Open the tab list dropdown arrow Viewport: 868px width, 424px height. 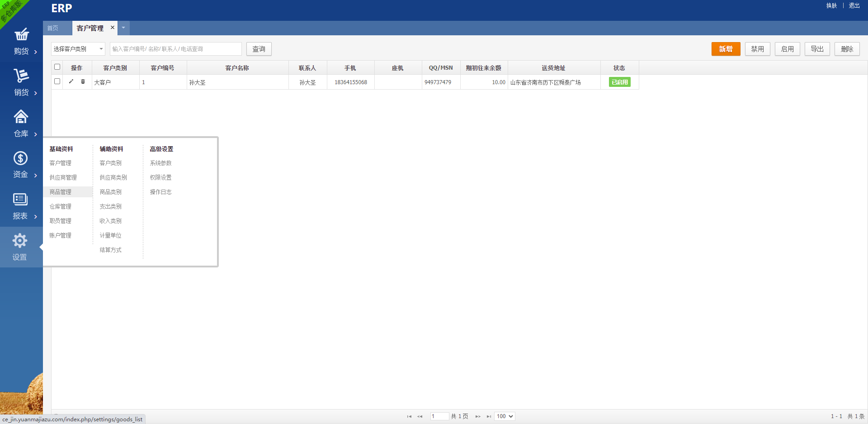pos(123,28)
